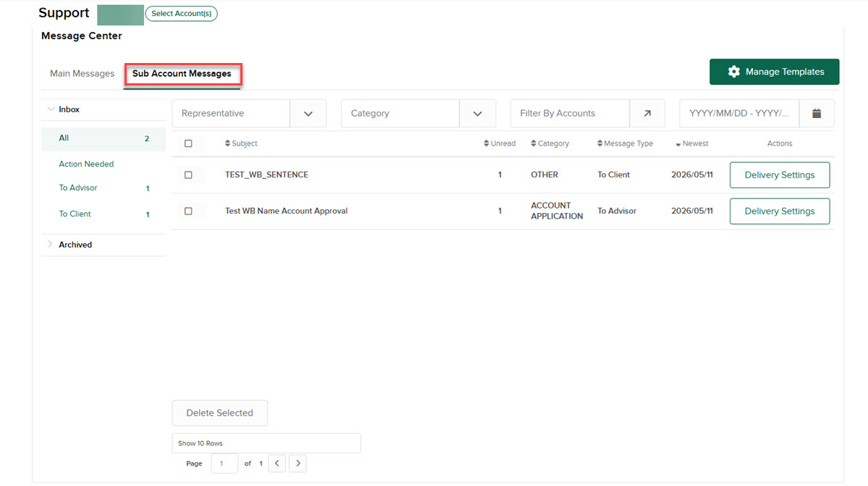Select the All inbox filter
Viewport: 868px width, 486px height.
tap(104, 138)
